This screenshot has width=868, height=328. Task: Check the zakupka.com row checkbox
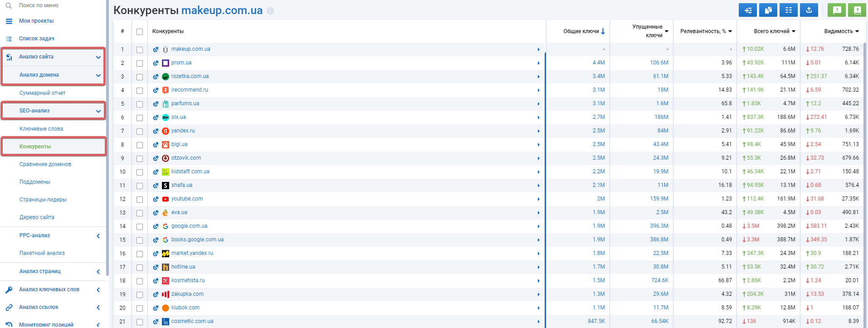140,295
